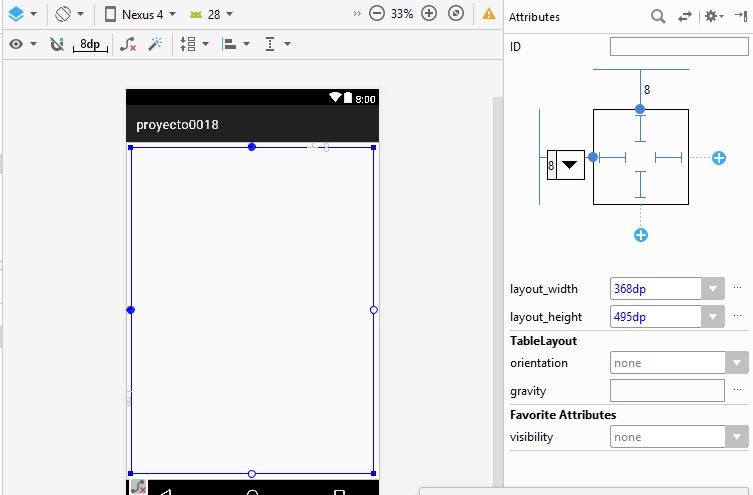
Task: Click the orientation rotate icon
Action: 63,15
